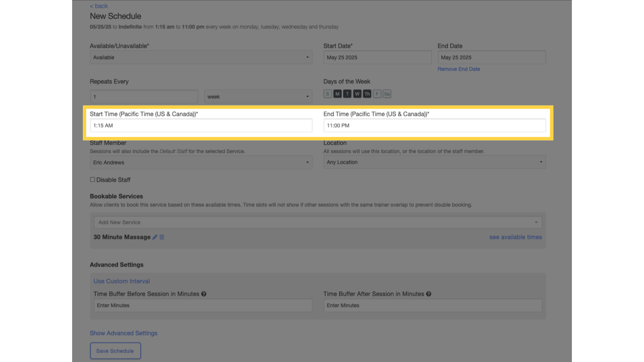Click help icon for Time Buffer After Session
Viewport: 644px width, 362px height.
428,294
